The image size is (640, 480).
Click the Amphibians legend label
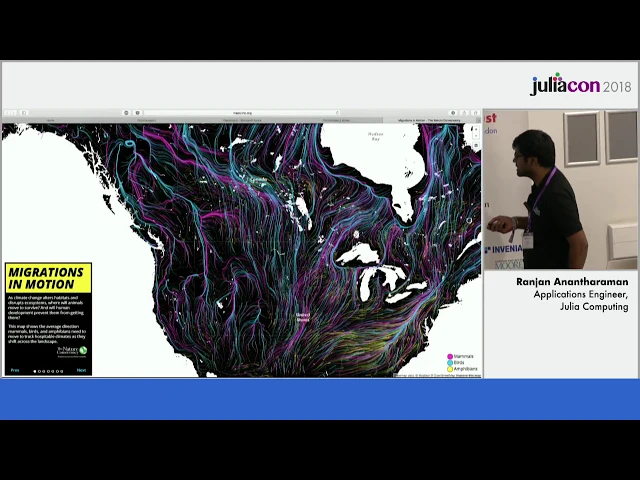tap(466, 369)
